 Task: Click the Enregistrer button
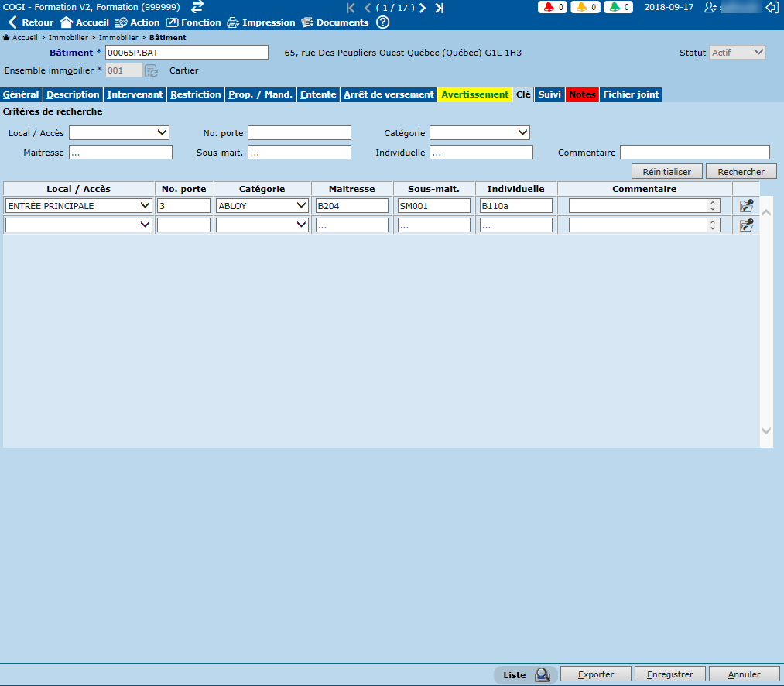(669, 674)
